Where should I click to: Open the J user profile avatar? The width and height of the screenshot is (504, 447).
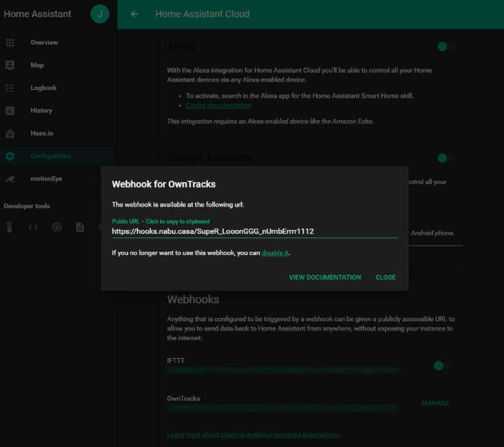(x=100, y=14)
